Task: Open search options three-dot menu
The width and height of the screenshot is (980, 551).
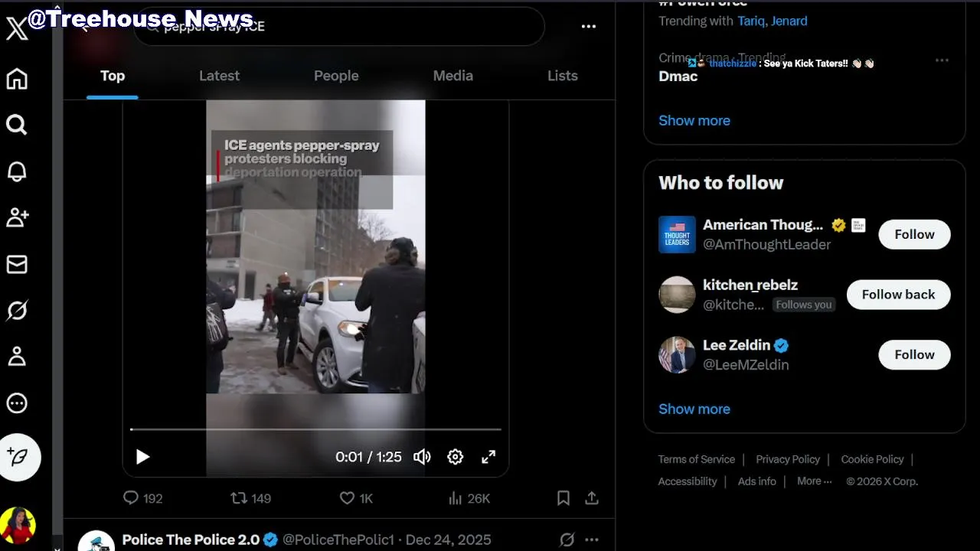Action: click(x=588, y=26)
